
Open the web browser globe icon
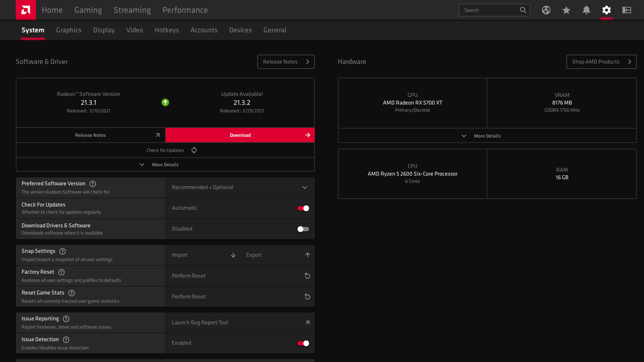(x=546, y=10)
